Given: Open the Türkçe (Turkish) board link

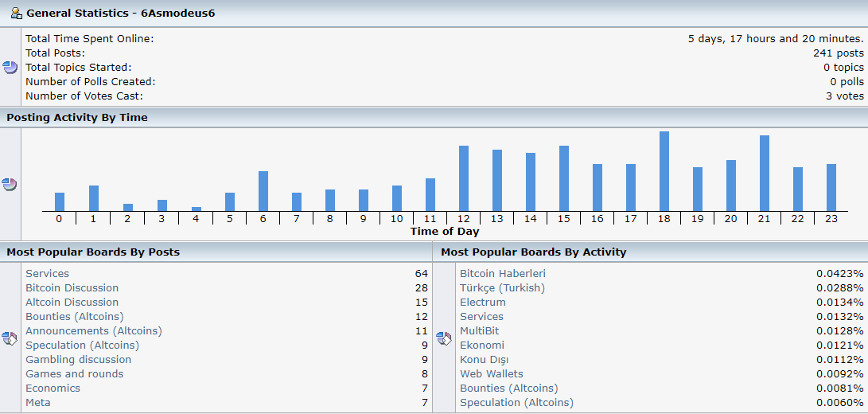Looking at the screenshot, I should point(503,287).
